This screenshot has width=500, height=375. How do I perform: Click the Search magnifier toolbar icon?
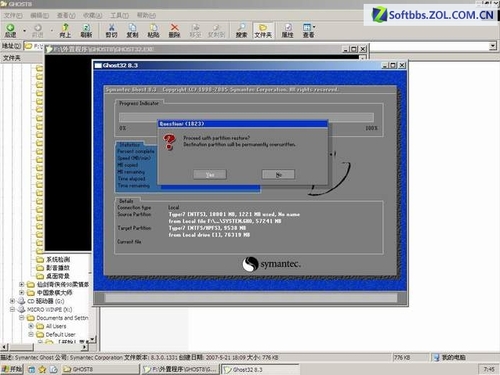pyautogui.click(x=242, y=30)
